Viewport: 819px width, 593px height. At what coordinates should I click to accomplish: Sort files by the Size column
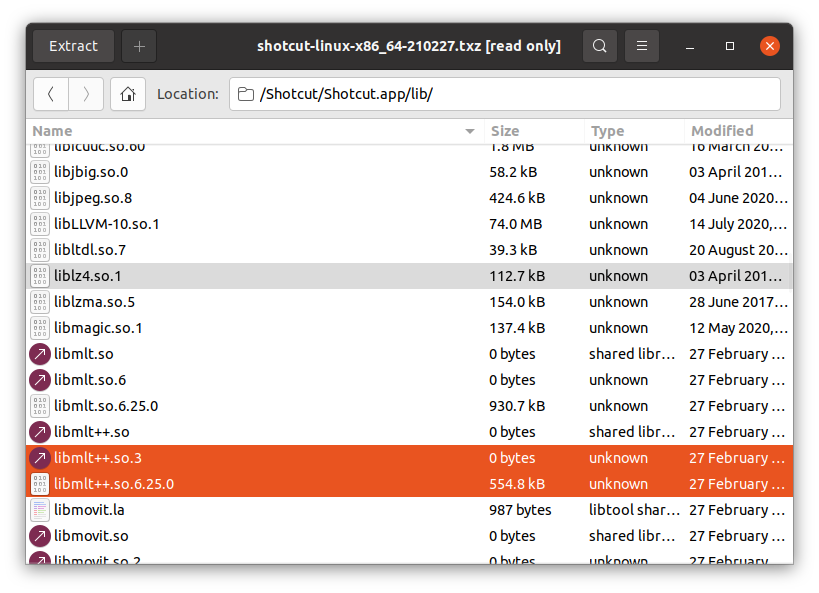click(x=505, y=131)
